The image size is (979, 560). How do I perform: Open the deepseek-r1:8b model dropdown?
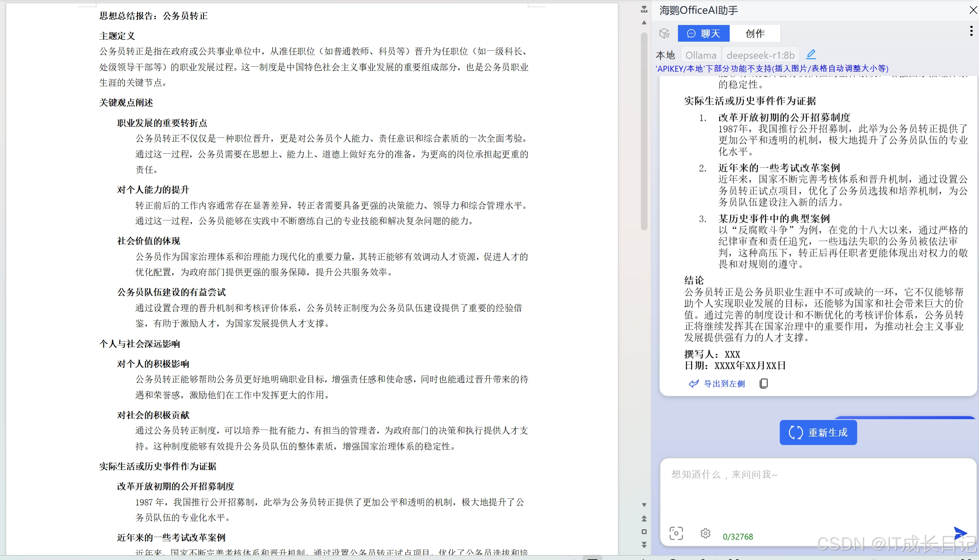pos(761,55)
